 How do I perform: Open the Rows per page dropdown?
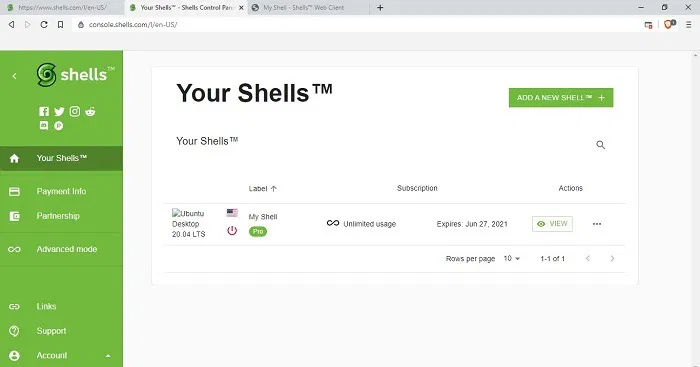click(512, 259)
